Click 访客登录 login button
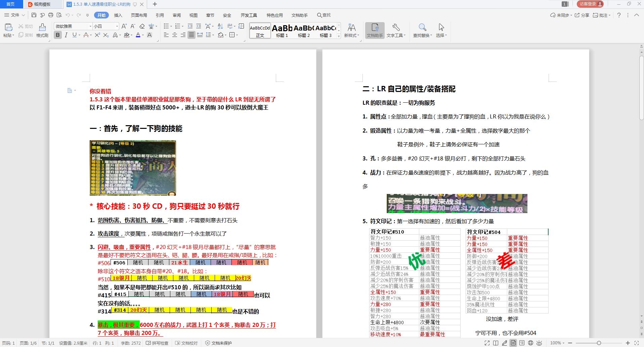This screenshot has width=644, height=347. point(590,4)
